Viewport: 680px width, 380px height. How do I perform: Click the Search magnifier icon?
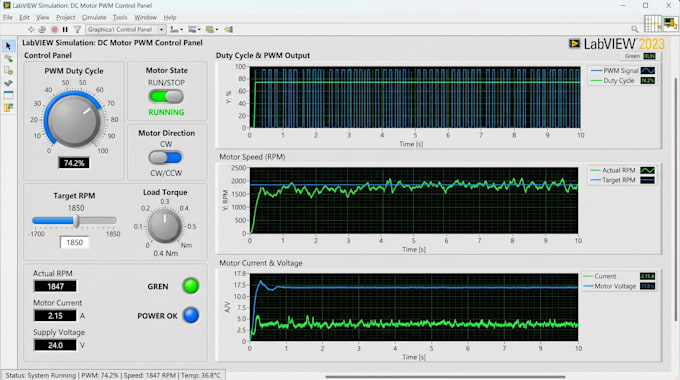click(635, 29)
